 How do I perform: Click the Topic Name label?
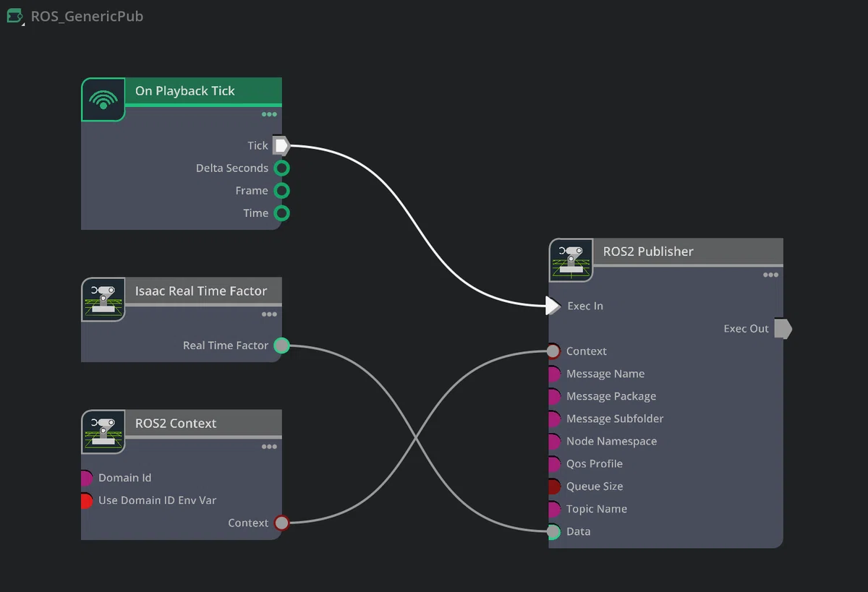click(x=597, y=509)
